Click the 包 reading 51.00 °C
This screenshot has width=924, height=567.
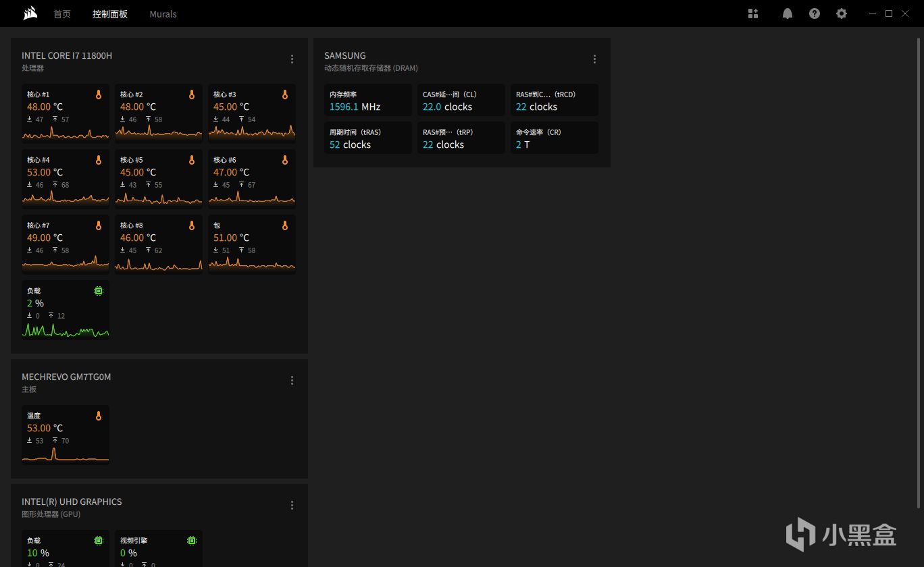pyautogui.click(x=231, y=238)
